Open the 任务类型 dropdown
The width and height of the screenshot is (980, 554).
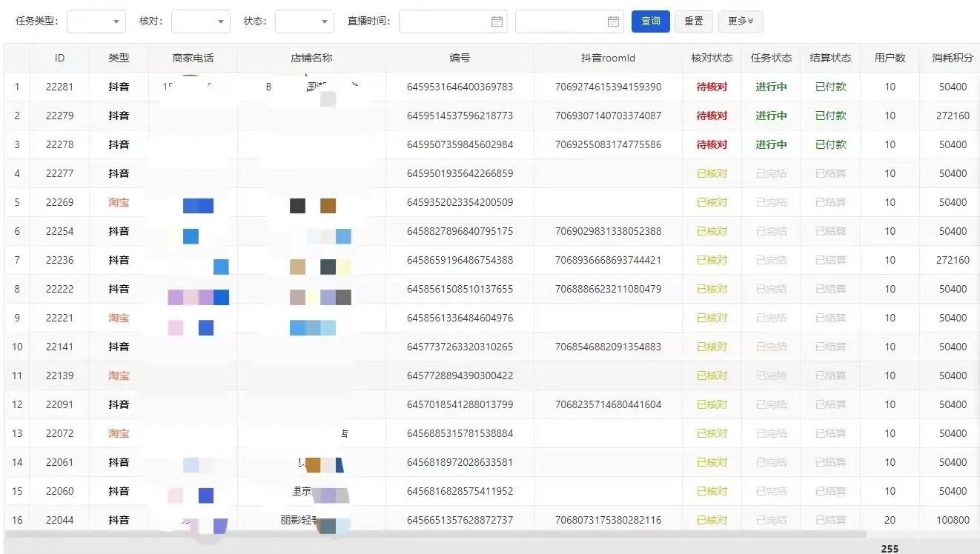point(96,21)
